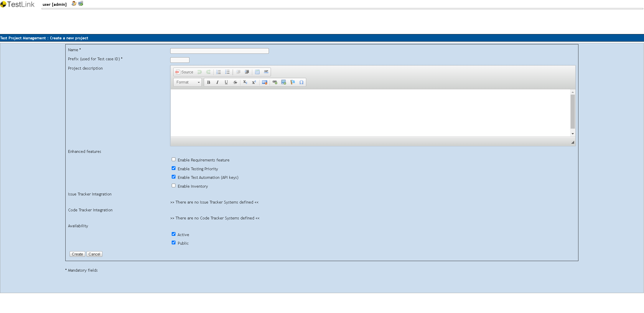This screenshot has height=313, width=644.
Task: Click the insert link icon
Action: click(x=275, y=82)
